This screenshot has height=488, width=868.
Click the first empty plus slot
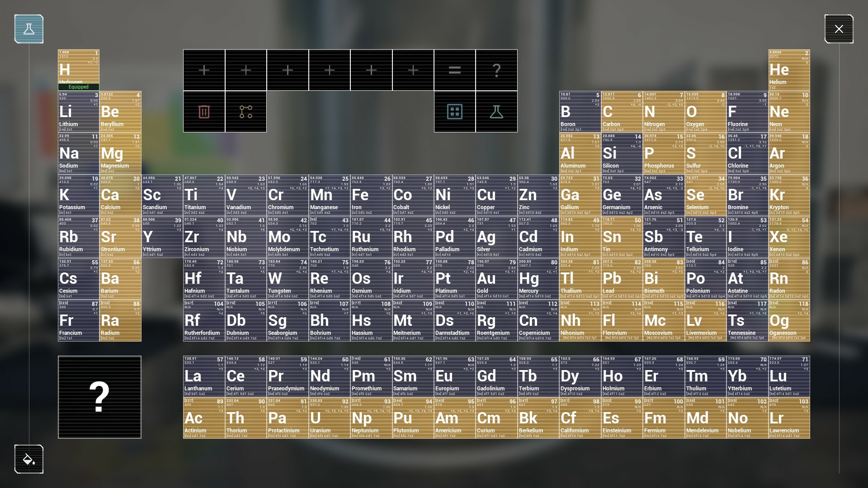point(204,70)
